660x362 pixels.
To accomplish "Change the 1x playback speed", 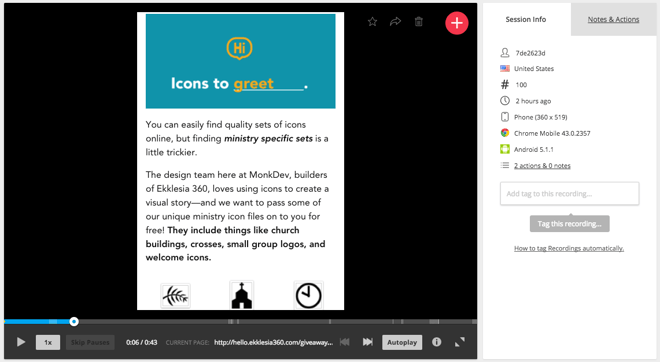I will tap(48, 342).
